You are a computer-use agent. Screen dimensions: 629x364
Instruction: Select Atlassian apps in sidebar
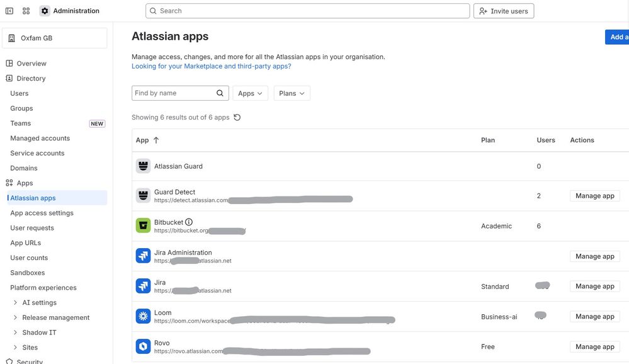click(x=57, y=198)
